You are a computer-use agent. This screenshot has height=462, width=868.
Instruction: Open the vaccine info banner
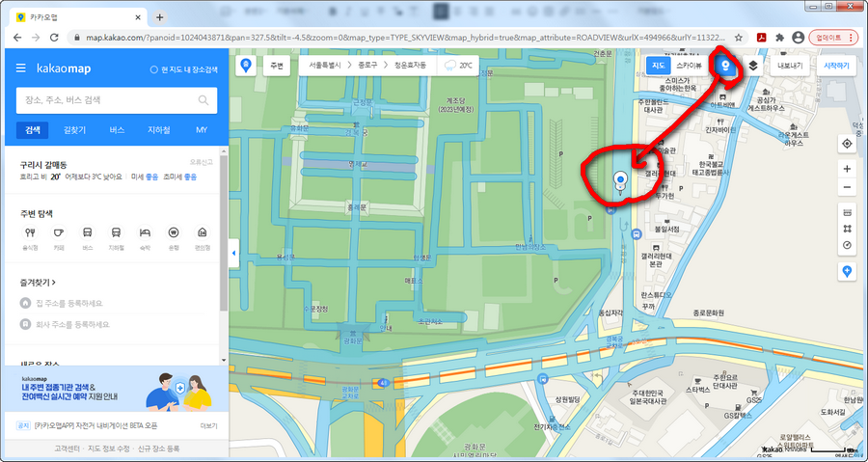point(117,389)
